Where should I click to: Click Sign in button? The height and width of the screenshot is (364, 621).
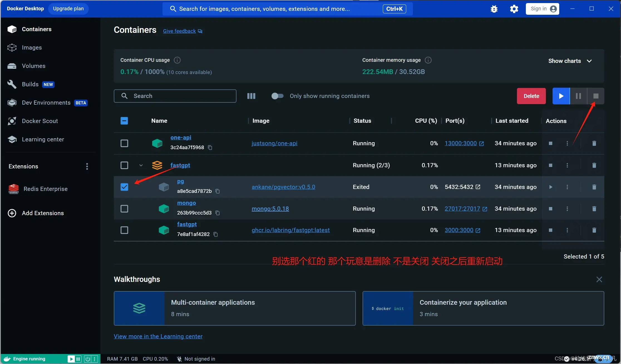542,9
